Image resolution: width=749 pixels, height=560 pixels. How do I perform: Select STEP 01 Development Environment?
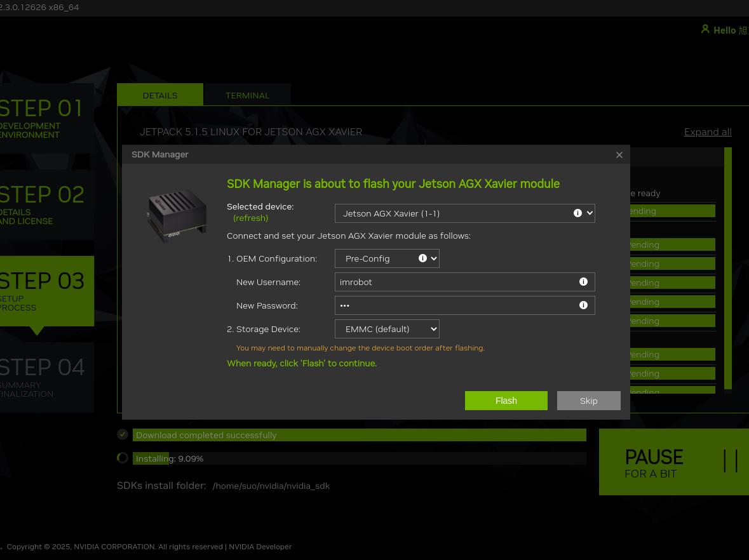coord(47,118)
